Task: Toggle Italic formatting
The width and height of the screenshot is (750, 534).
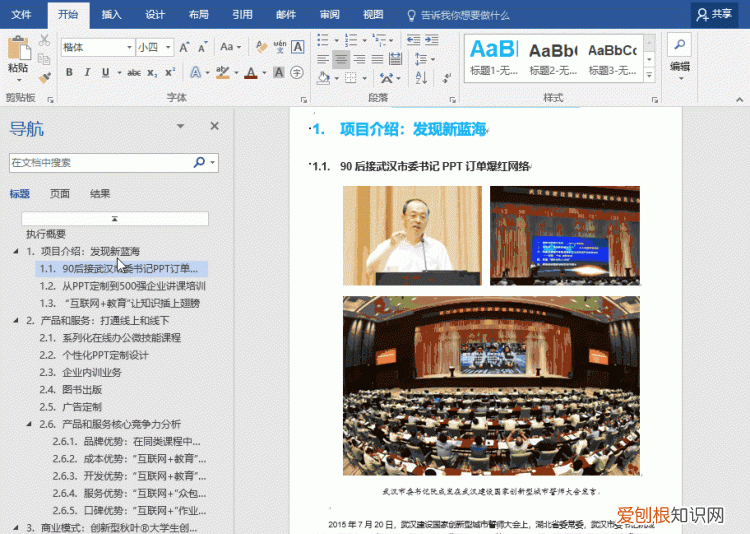Action: tap(89, 73)
